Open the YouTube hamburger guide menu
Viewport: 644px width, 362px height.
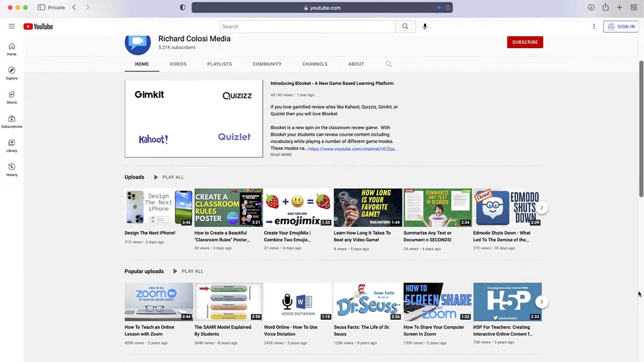point(12,26)
